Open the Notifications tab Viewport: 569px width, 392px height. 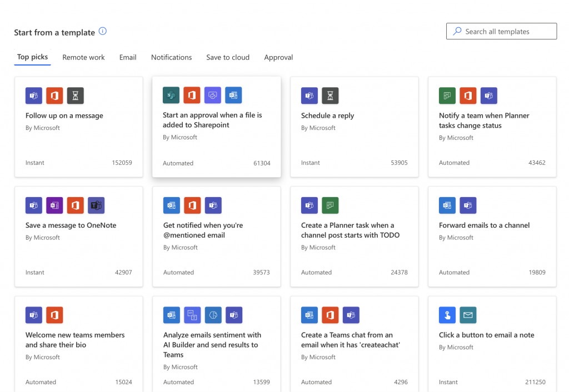point(171,57)
